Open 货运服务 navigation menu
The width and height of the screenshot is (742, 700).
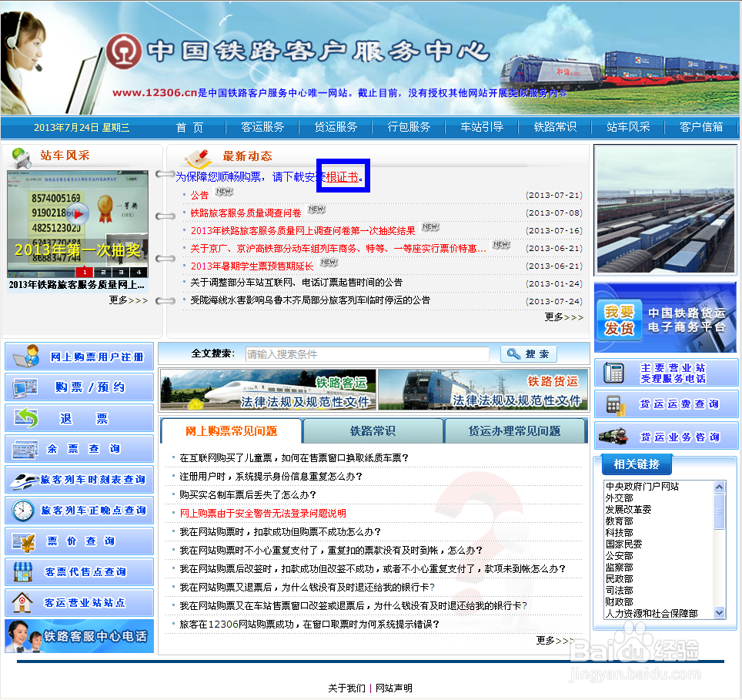(336, 127)
